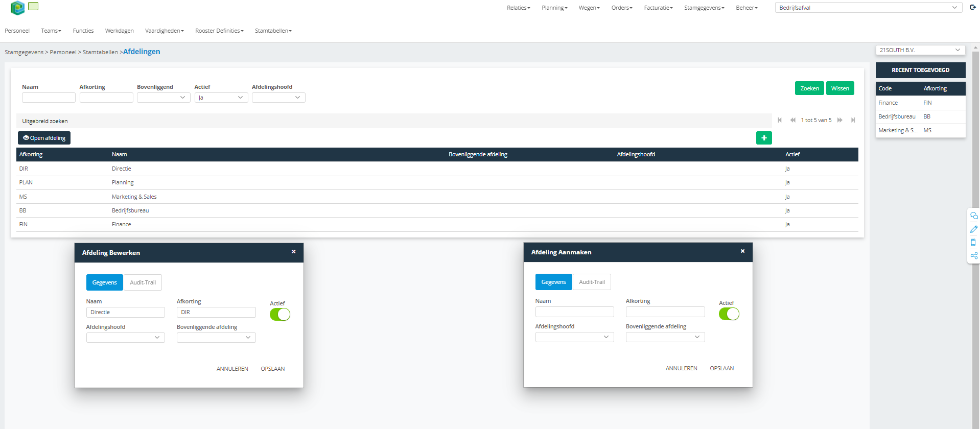
Task: Open the Bovenliggend filter dropdown
Action: click(x=164, y=98)
